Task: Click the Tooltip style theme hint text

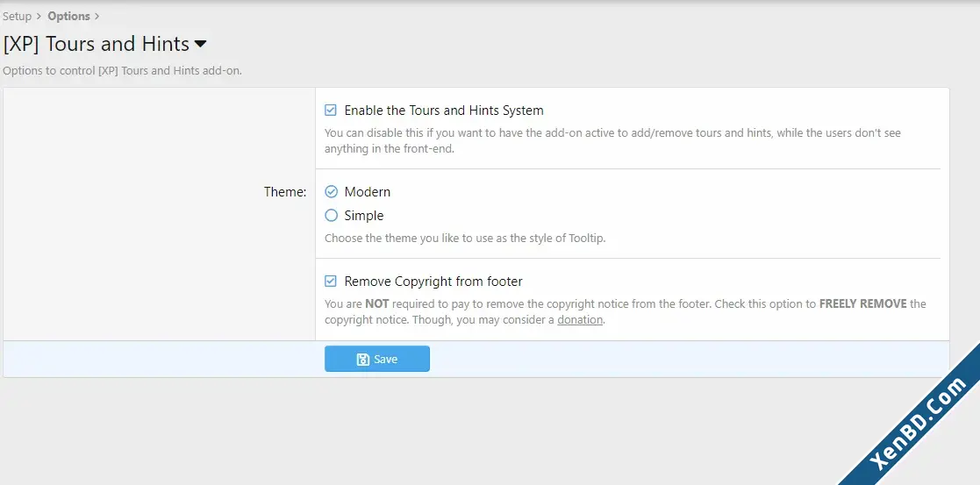Action: [465, 239]
